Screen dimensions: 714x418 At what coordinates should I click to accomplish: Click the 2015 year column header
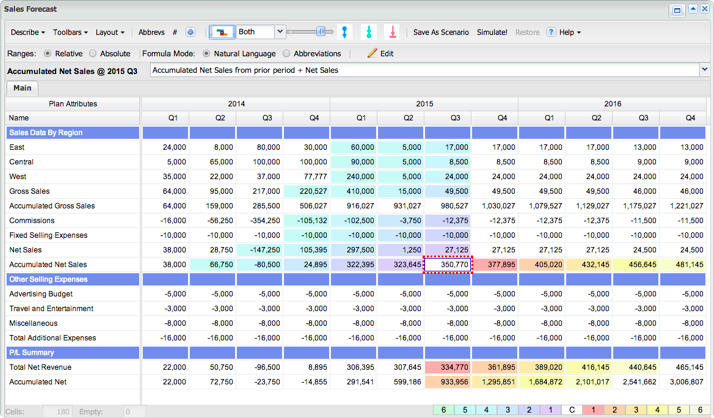click(424, 104)
